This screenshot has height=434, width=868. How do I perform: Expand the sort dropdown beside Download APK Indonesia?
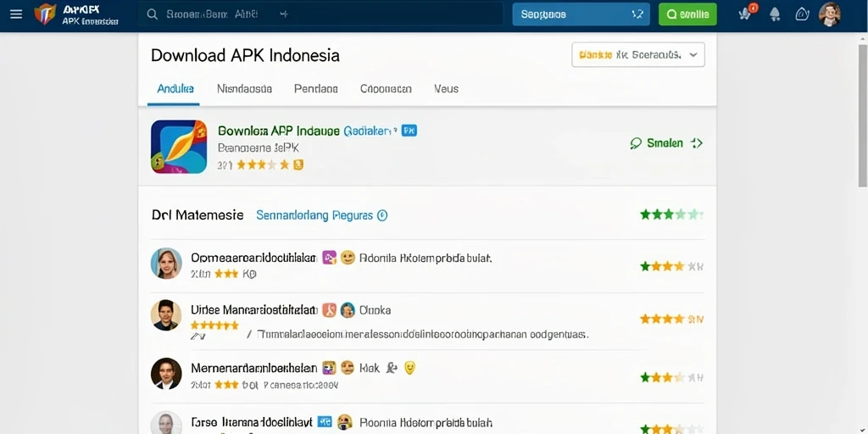[637, 55]
